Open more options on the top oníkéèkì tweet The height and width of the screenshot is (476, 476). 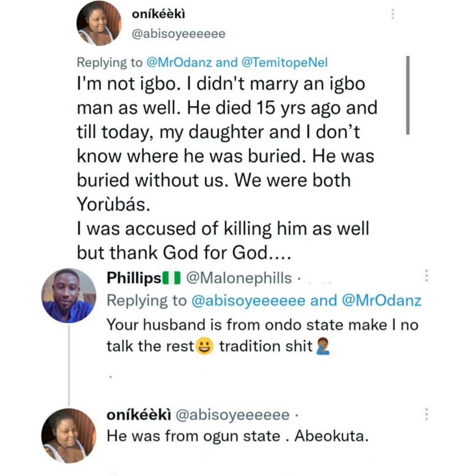pos(393,14)
